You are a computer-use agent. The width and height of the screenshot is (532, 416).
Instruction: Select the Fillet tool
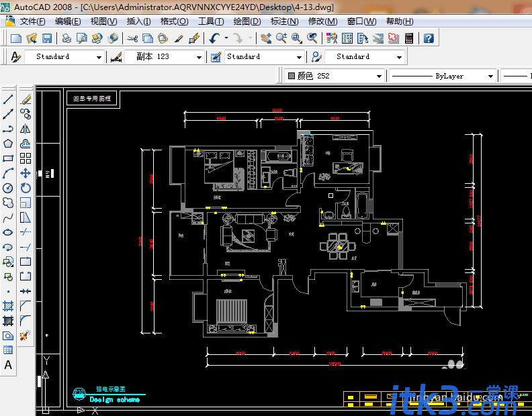[26, 321]
